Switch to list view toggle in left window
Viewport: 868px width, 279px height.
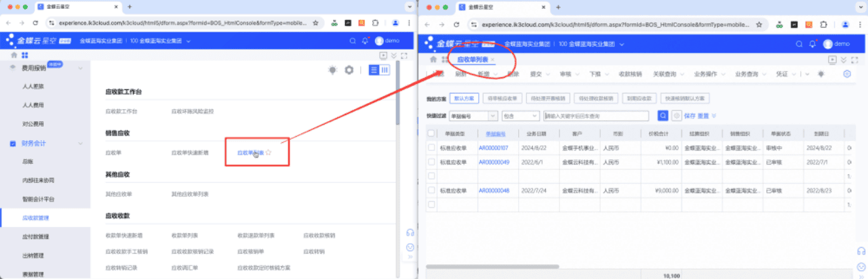pos(374,70)
